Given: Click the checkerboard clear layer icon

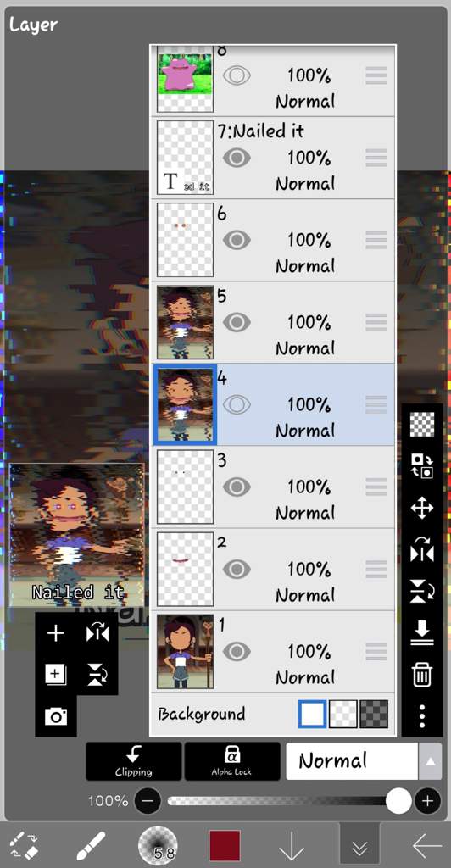Looking at the screenshot, I should pos(421,425).
